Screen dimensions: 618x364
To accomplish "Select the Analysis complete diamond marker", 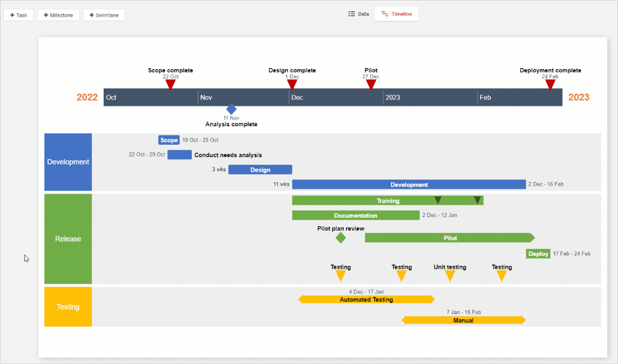I will click(231, 109).
